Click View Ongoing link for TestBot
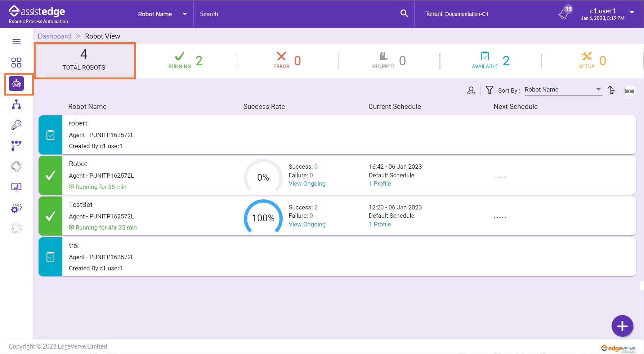 pos(307,224)
